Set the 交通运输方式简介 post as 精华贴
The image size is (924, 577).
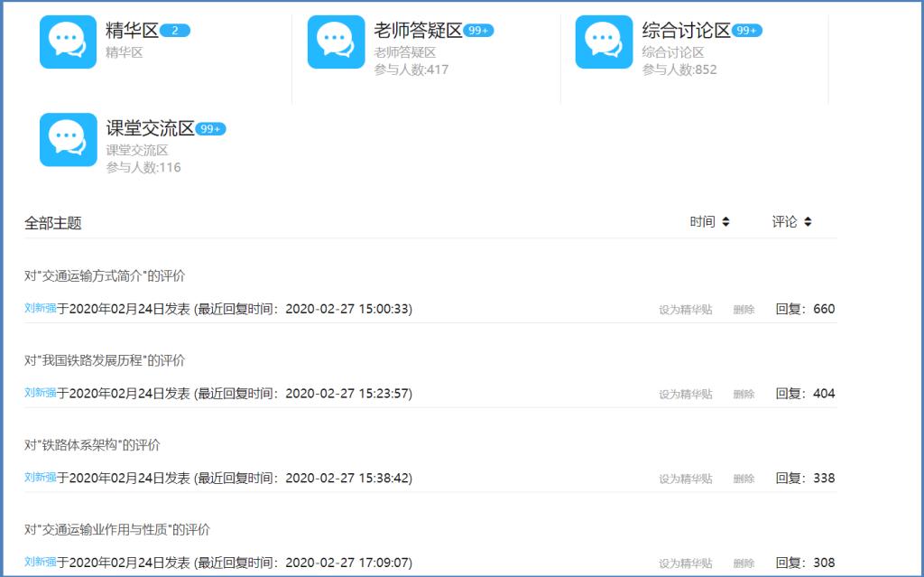click(685, 310)
